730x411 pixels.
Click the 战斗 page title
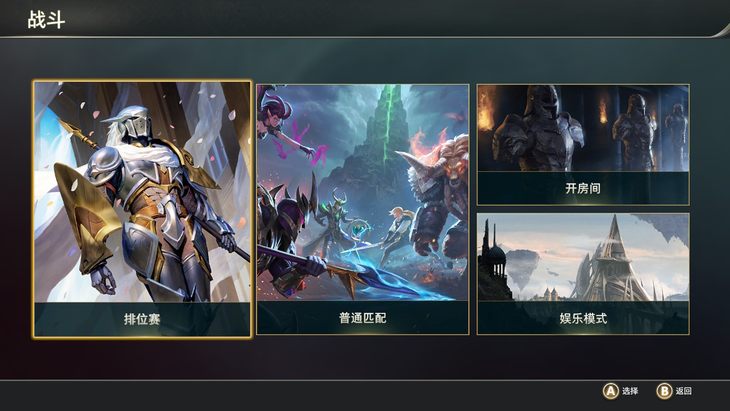(46, 20)
